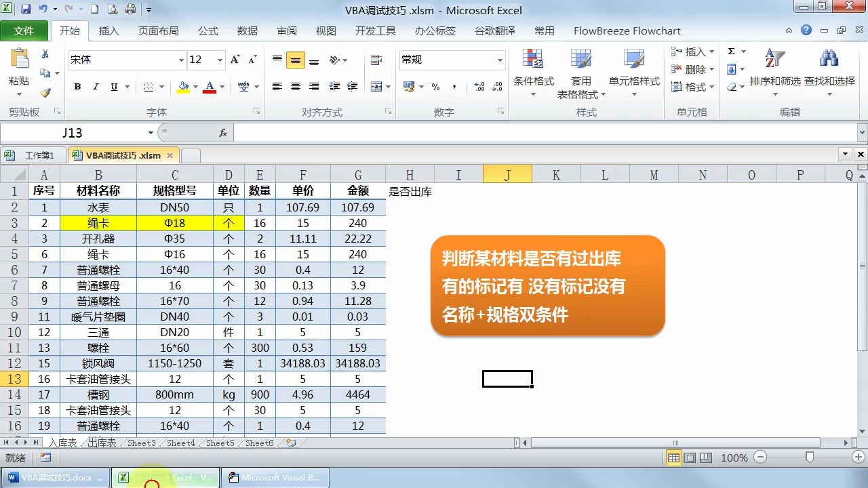The image size is (868, 488).
Task: Click the merge and center icon
Action: click(376, 87)
